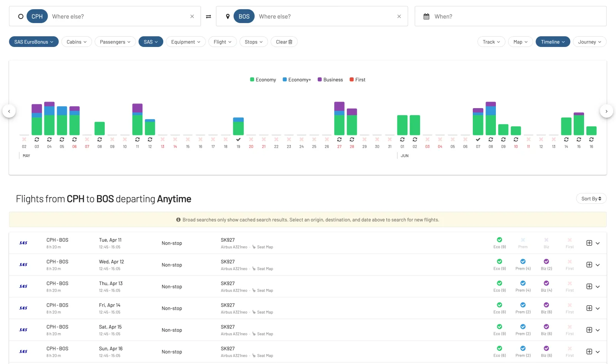The width and height of the screenshot is (616, 364).
Task: Toggle First series in chart legend
Action: [357, 80]
